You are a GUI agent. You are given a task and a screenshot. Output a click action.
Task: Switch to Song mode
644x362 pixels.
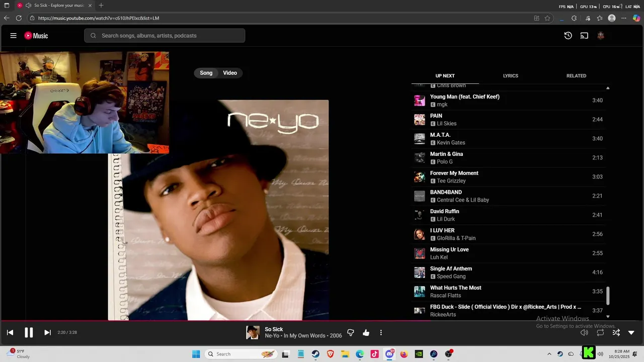[x=206, y=73]
